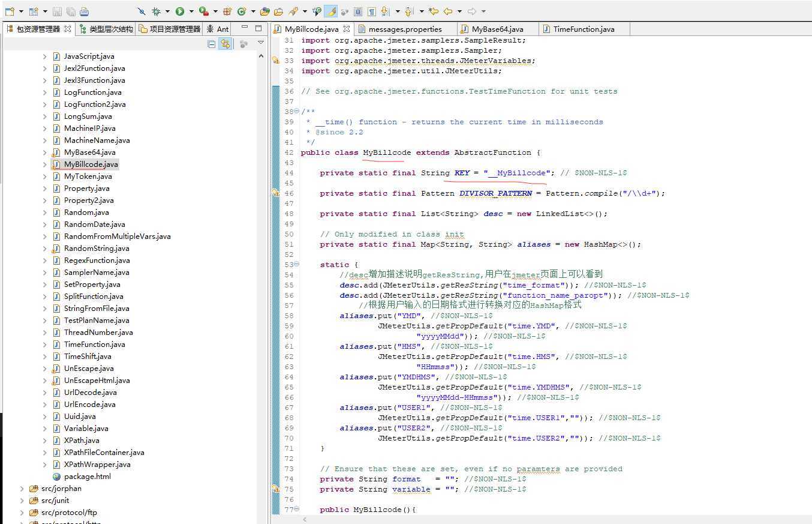Switch to 类型层次结构 tab

click(x=106, y=29)
